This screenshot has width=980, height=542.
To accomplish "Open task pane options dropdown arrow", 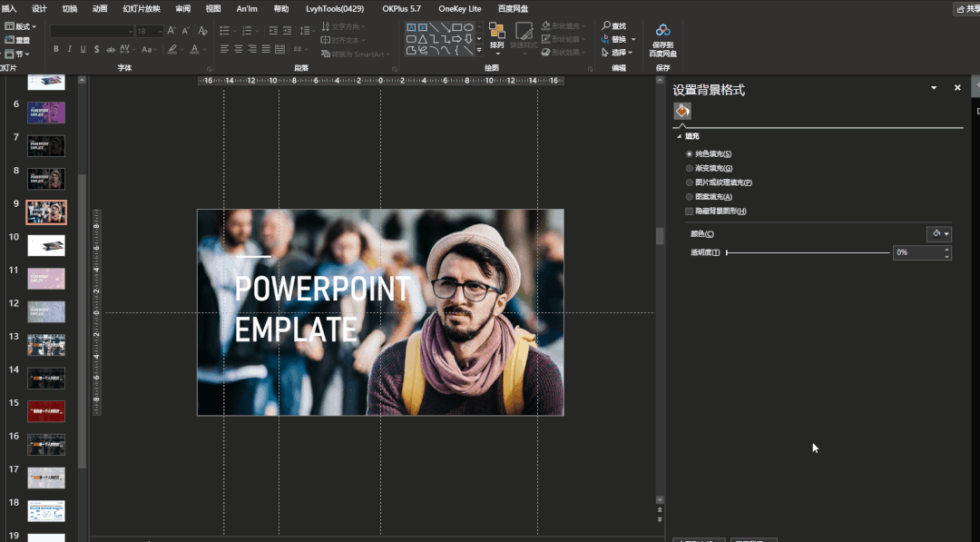I will 934,88.
